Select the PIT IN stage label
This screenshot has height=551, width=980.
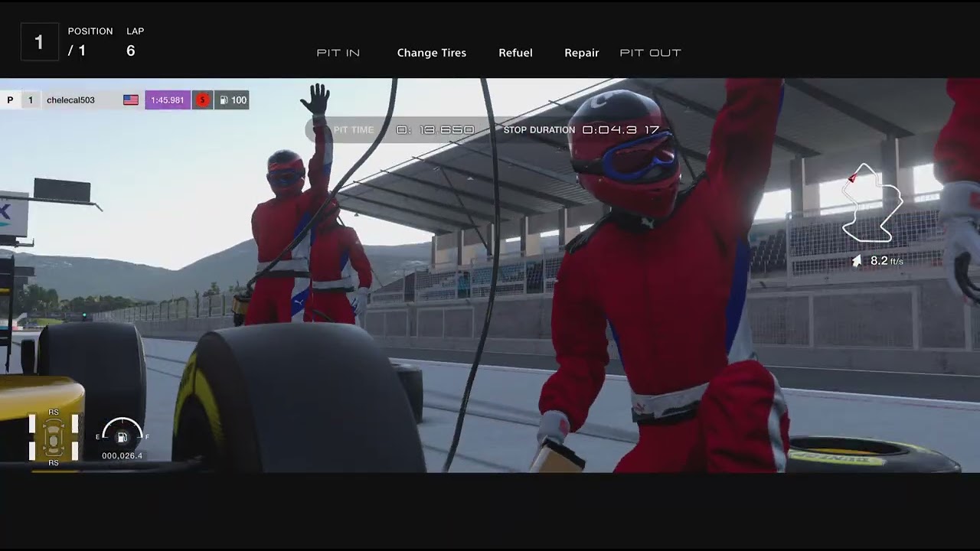pyautogui.click(x=338, y=53)
